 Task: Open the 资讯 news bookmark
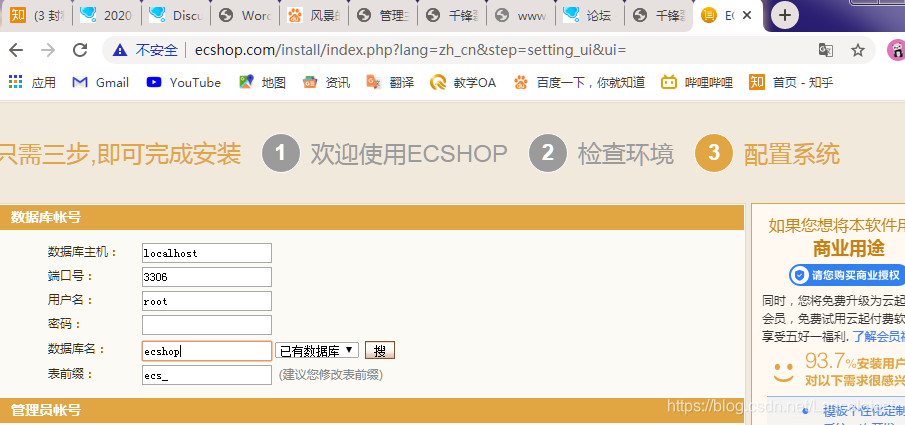coord(326,83)
